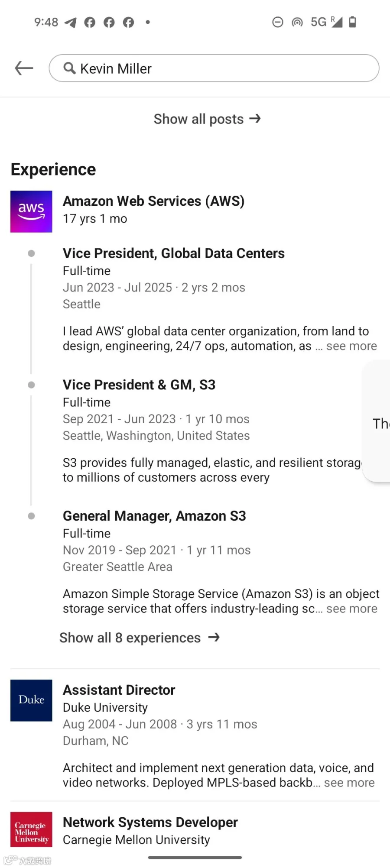Screen dimensions: 390x868
Task: Open the Carnegie Mellon University logo
Action: (31, 829)
